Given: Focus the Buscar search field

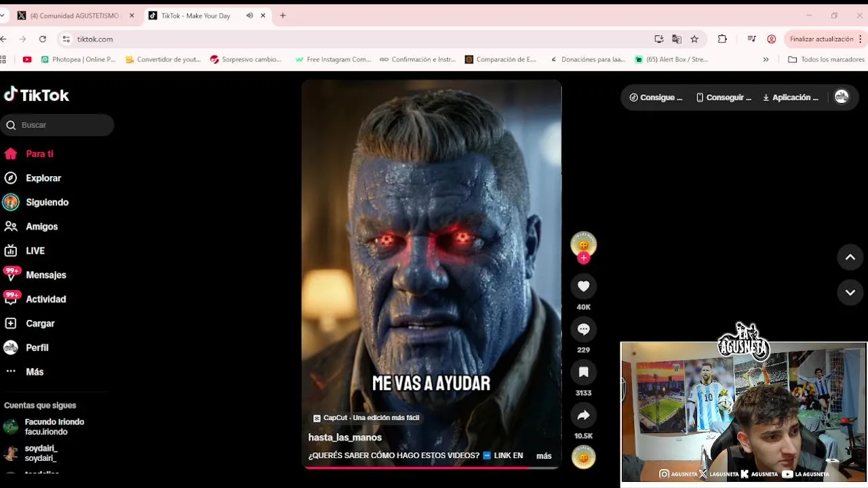Looking at the screenshot, I should point(57,125).
